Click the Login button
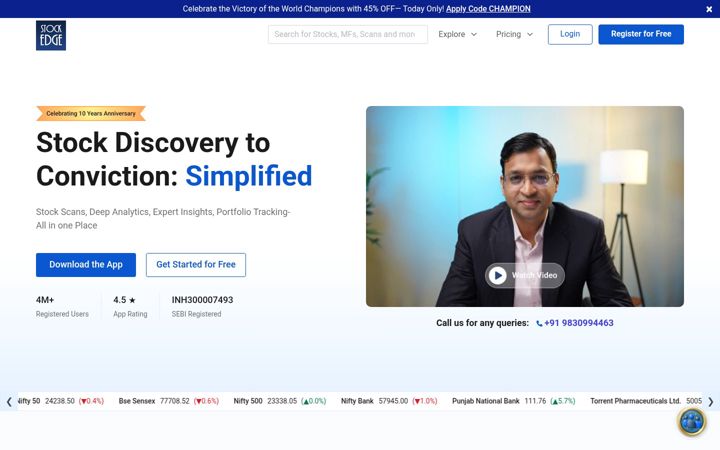Viewport: 720px width, 450px height. click(570, 34)
